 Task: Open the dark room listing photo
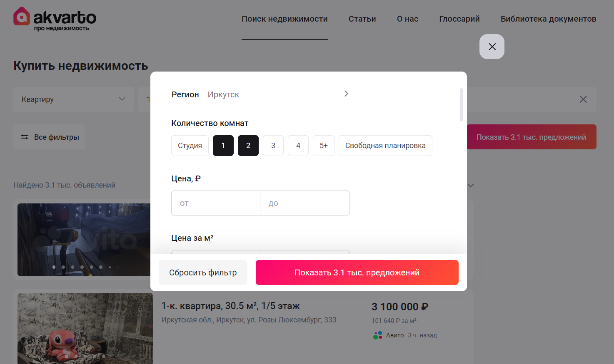[84, 240]
